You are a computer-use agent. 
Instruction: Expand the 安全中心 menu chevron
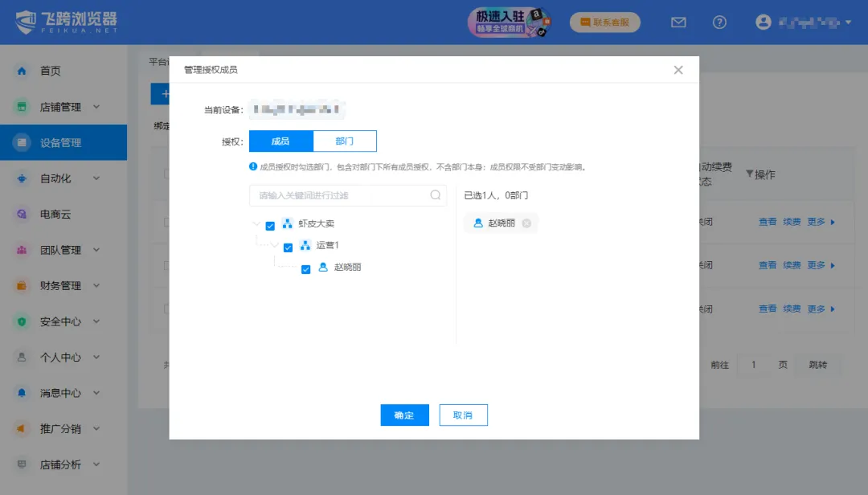96,321
